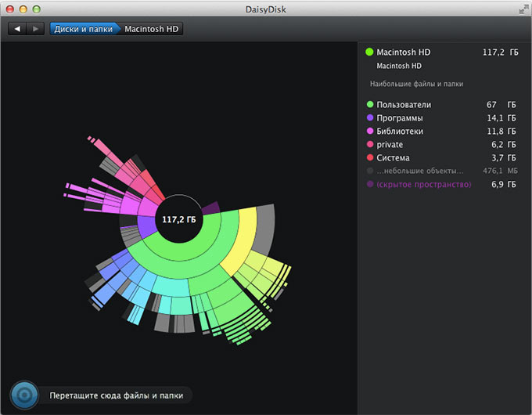The image size is (532, 415).
Task: Click the magenta Библиотеки color dot
Action: [x=370, y=131]
